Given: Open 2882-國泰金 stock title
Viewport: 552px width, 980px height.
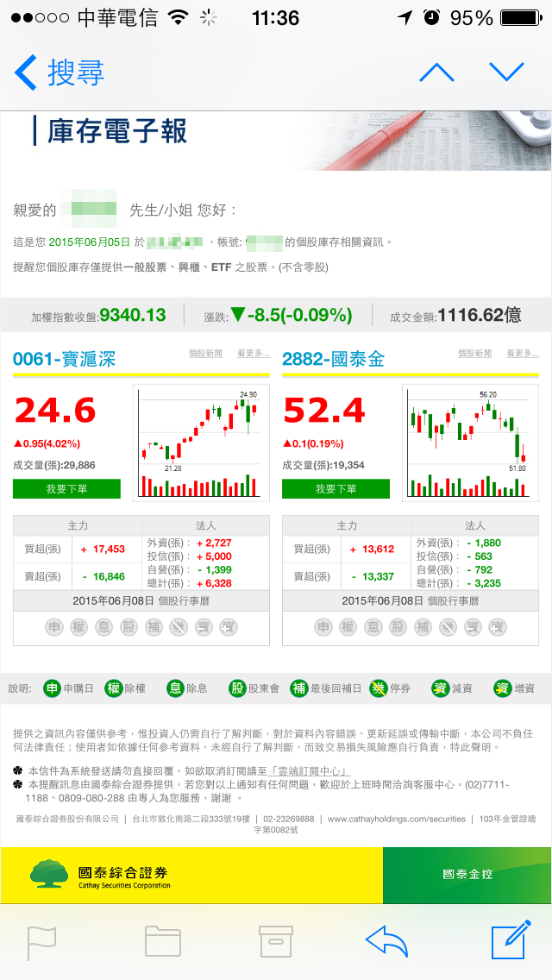Looking at the screenshot, I should pos(333,359).
